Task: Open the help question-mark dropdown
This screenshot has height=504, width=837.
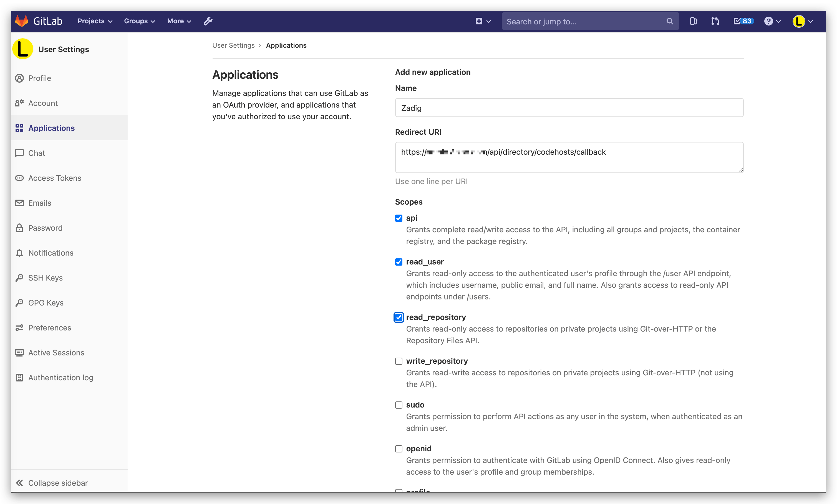Action: click(x=772, y=21)
